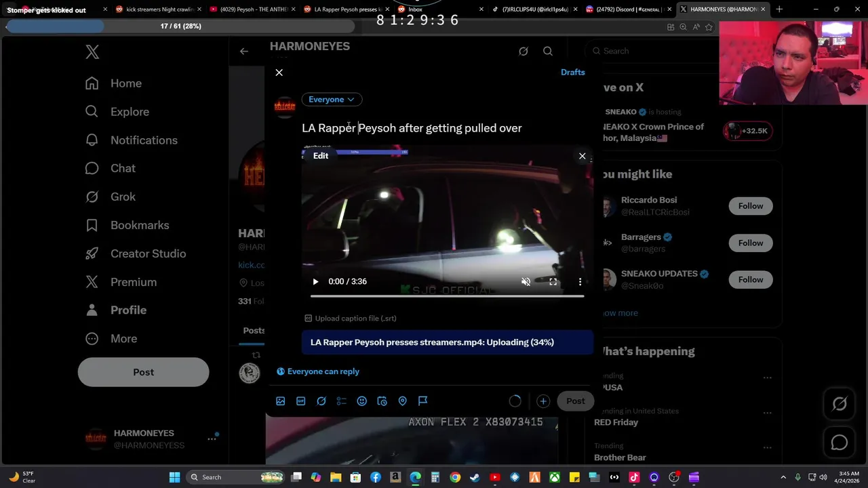Click into the post text field
The image size is (868, 488).
point(412,128)
